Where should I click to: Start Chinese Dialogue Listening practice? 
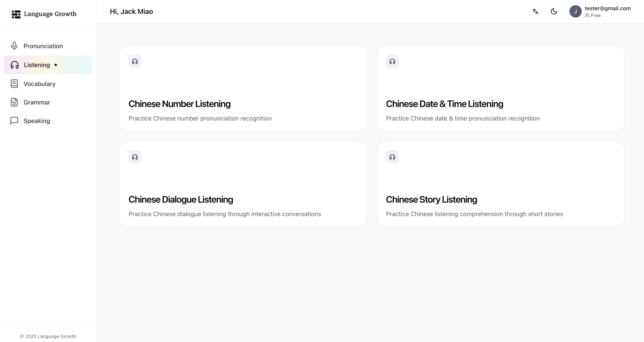coord(181,200)
